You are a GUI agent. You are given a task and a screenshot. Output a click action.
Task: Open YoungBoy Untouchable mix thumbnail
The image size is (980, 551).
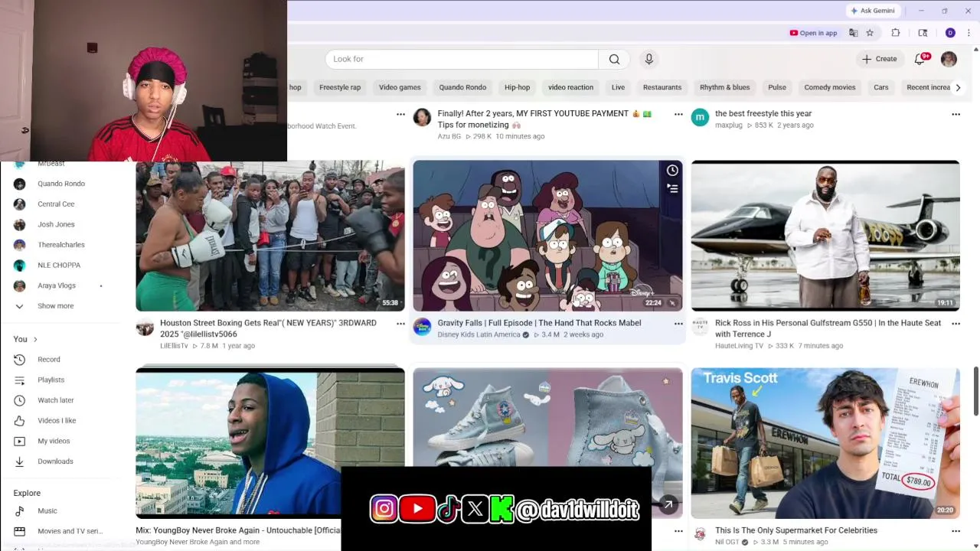point(270,443)
